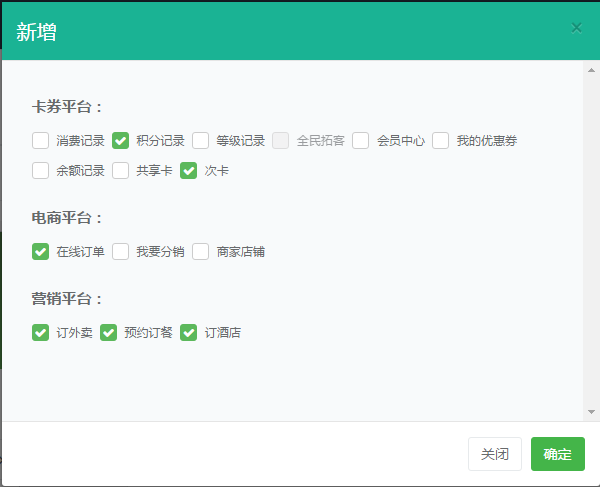Image resolution: width=600 pixels, height=487 pixels.
Task: Tick the 商家店铺 checkbox
Action: 201,252
